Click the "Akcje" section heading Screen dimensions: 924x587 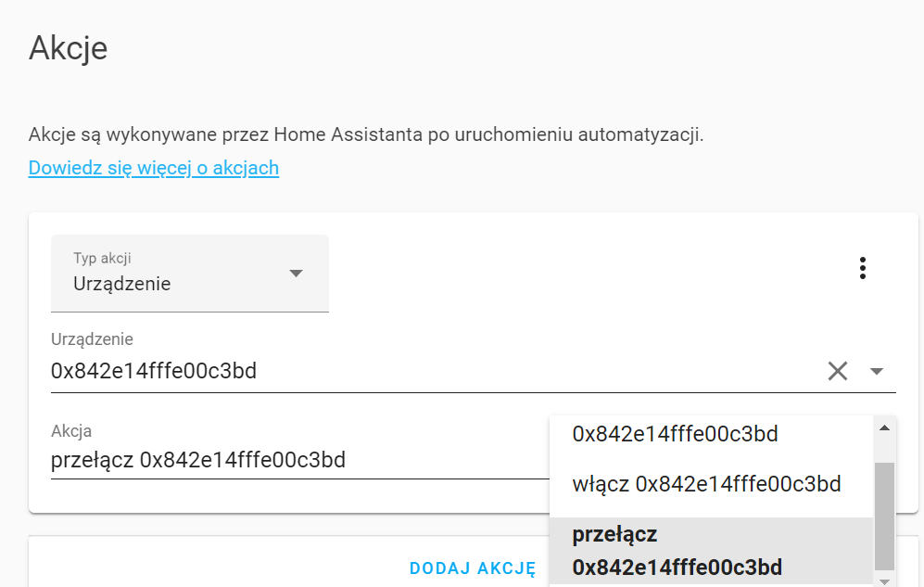click(x=69, y=48)
